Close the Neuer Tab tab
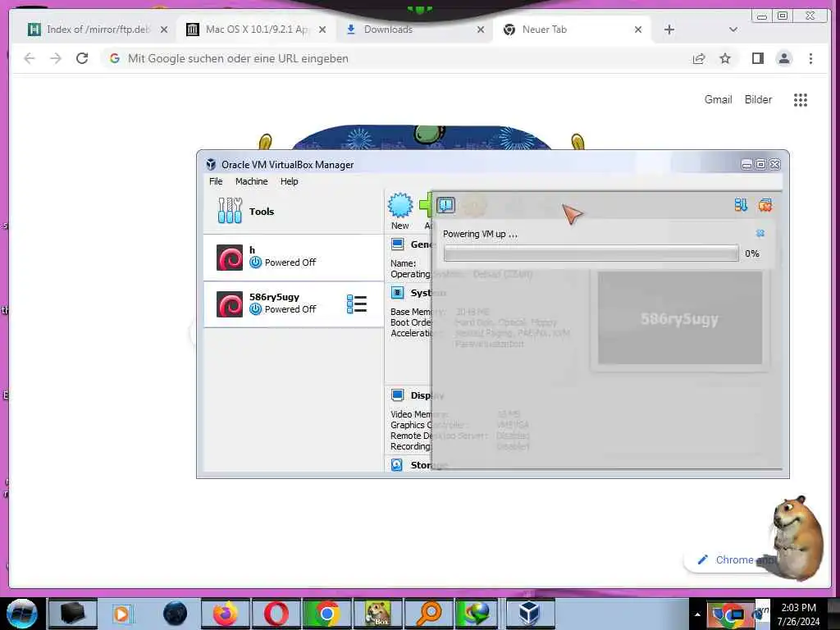The image size is (840, 630). point(638,30)
